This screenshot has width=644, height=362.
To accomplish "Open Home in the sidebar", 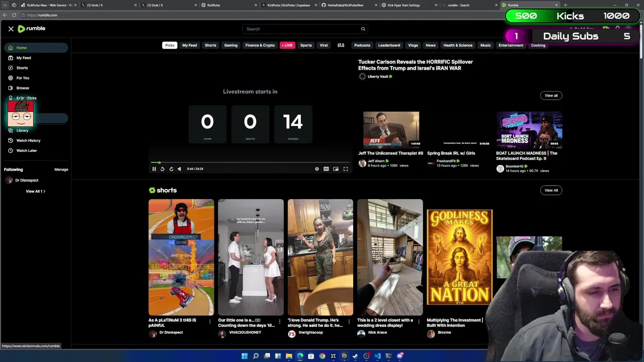I will tap(36, 48).
